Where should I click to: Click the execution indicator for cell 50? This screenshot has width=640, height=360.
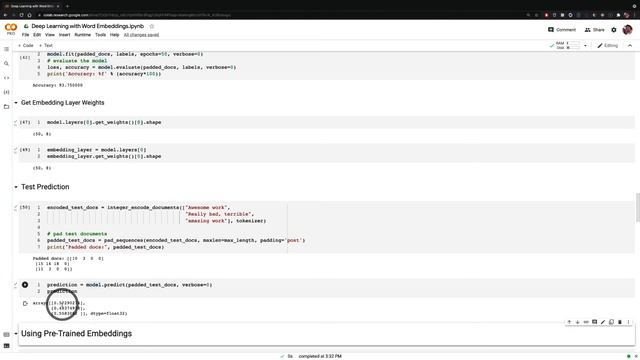25,207
